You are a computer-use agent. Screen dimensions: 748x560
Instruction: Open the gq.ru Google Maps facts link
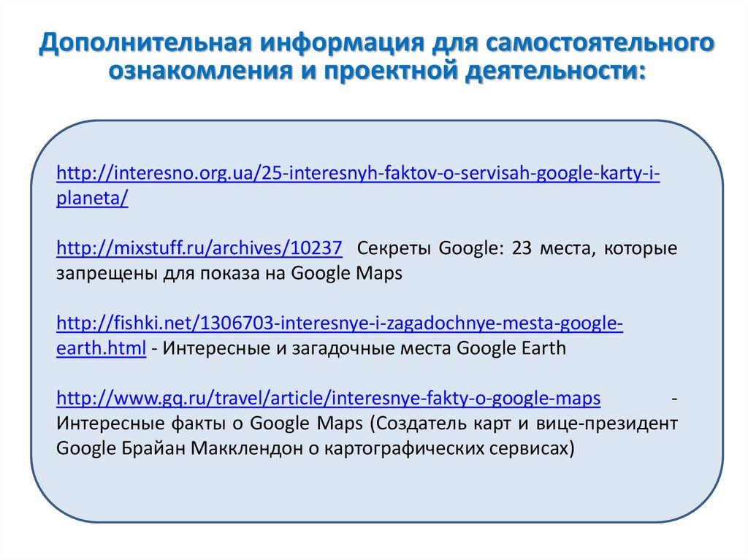coord(328,399)
